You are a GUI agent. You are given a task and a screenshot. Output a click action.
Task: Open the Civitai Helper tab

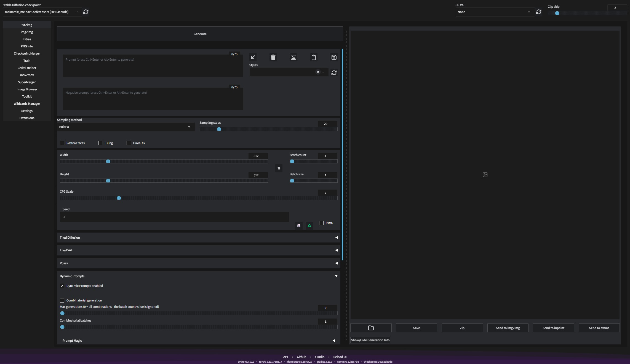pyautogui.click(x=27, y=68)
